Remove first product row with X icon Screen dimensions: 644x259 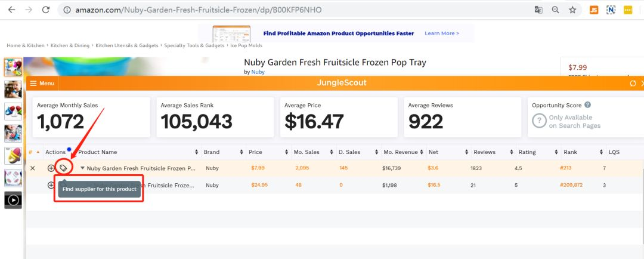pyautogui.click(x=33, y=168)
